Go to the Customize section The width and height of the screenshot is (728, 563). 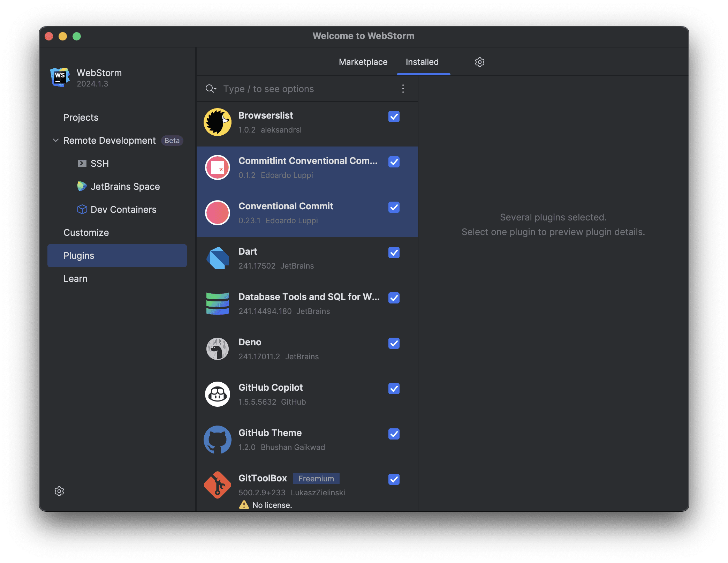click(x=86, y=233)
